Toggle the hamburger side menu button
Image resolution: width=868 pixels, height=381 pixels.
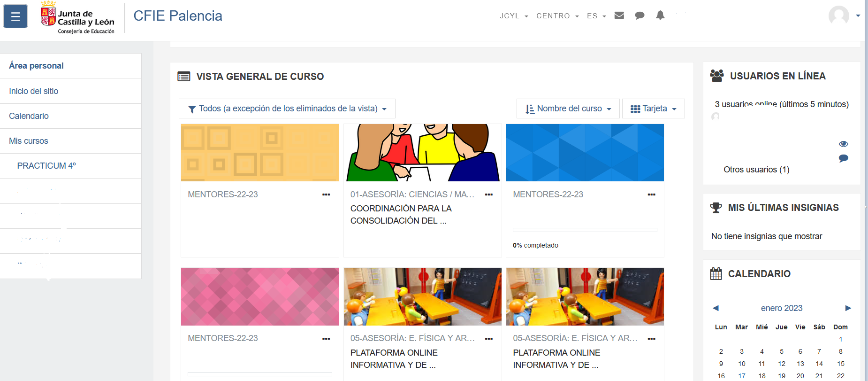15,16
